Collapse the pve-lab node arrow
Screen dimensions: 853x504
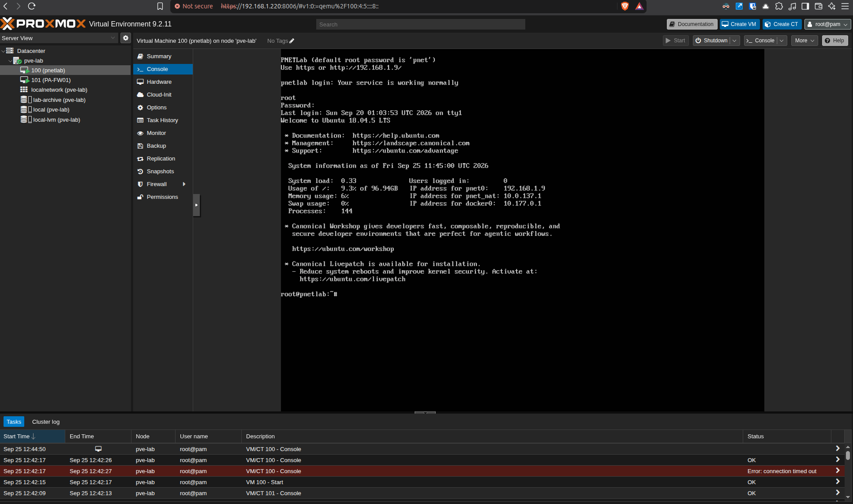(x=10, y=61)
